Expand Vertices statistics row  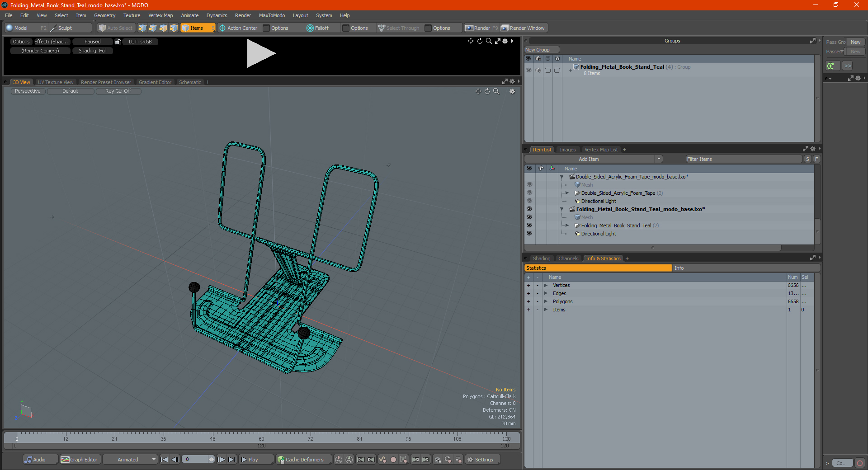pos(546,285)
